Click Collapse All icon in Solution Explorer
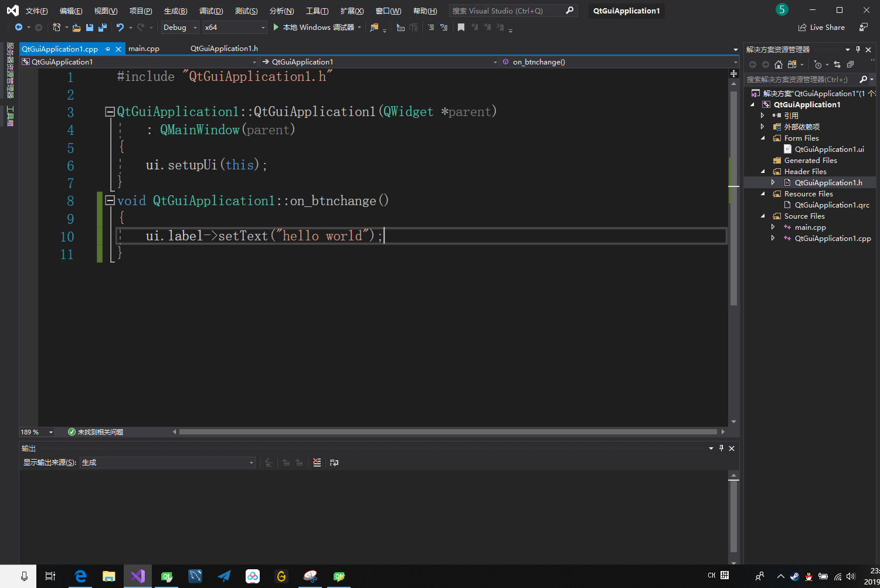Viewport: 880px width, 588px height. pyautogui.click(x=850, y=64)
